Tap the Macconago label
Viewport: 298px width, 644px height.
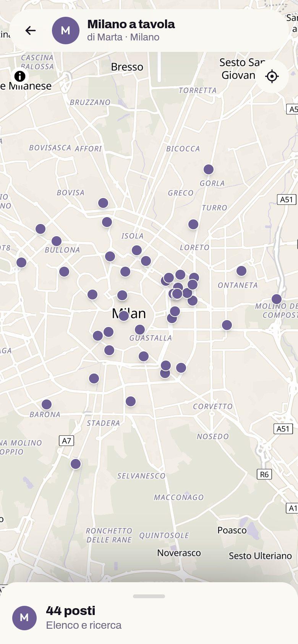[179, 497]
